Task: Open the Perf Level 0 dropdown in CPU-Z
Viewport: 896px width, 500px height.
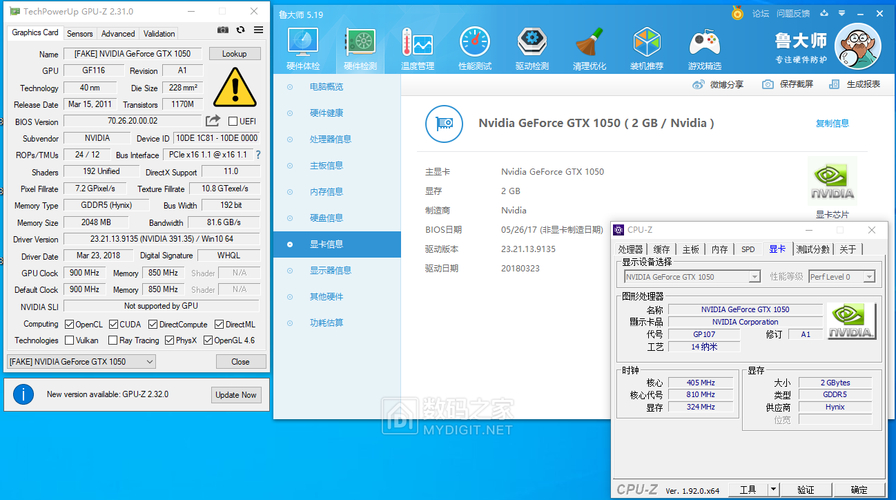Action: click(842, 277)
